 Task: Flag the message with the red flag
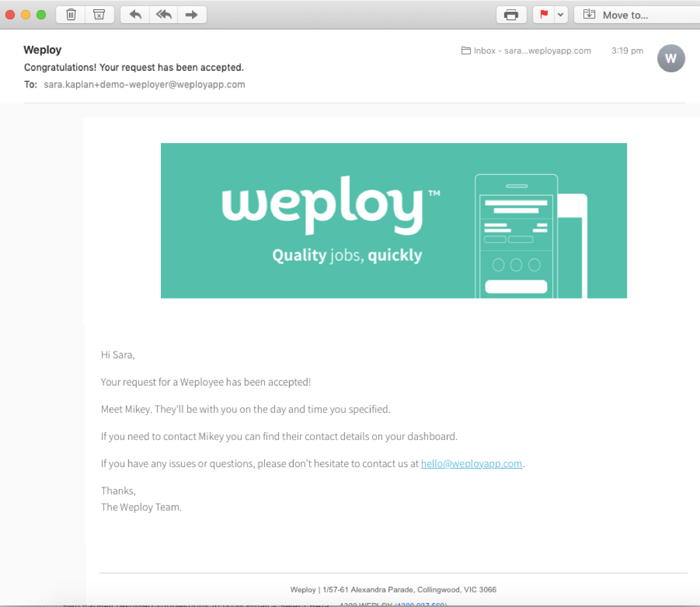tap(544, 15)
